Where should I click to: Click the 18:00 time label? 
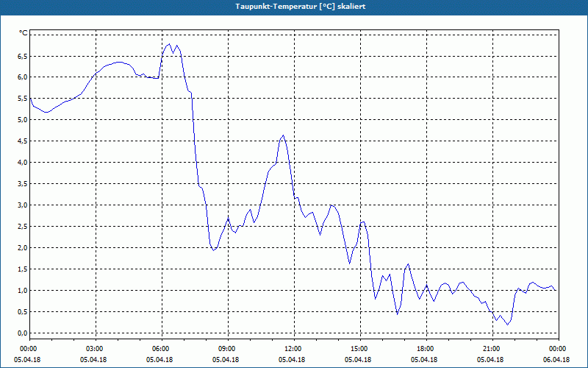426,349
